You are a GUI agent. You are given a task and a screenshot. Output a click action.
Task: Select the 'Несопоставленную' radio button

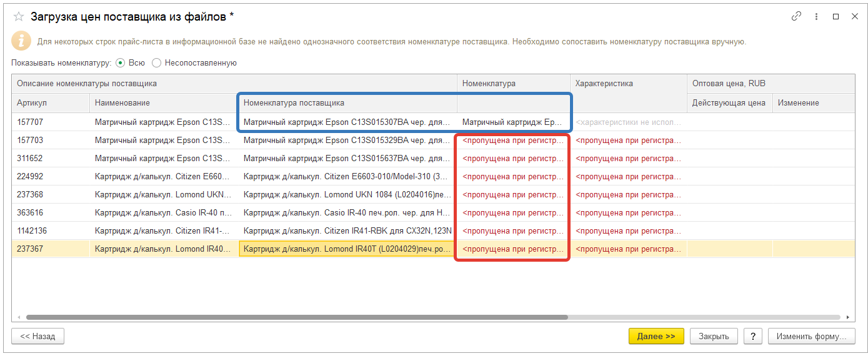coord(156,62)
